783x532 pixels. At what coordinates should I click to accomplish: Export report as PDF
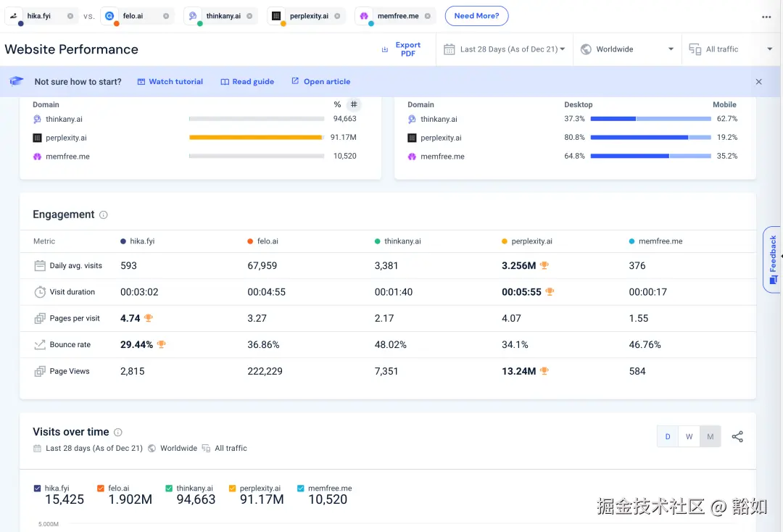pyautogui.click(x=401, y=49)
